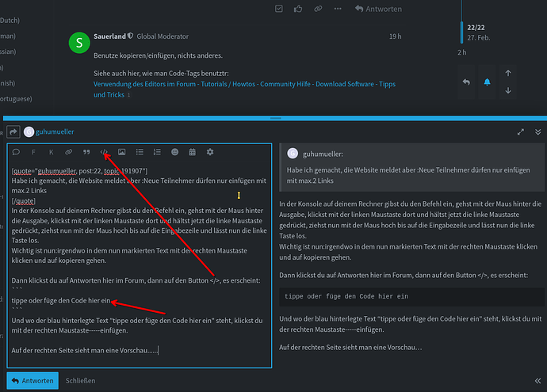Start a numbered list in the editor
The image size is (547, 392).
[156, 151]
